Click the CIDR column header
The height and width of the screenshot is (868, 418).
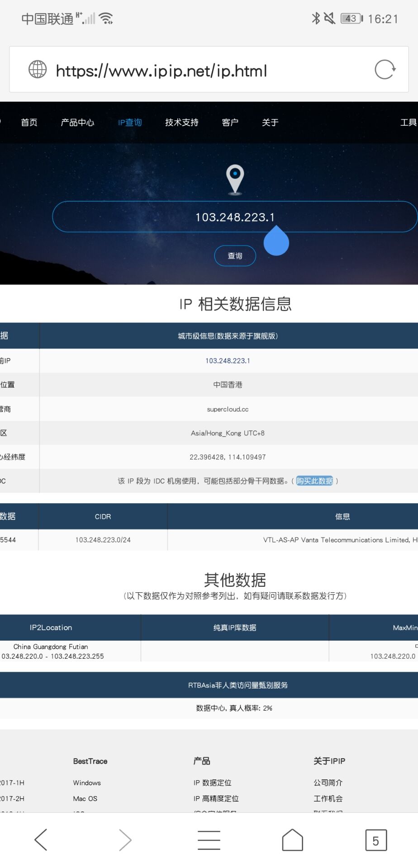point(103,516)
